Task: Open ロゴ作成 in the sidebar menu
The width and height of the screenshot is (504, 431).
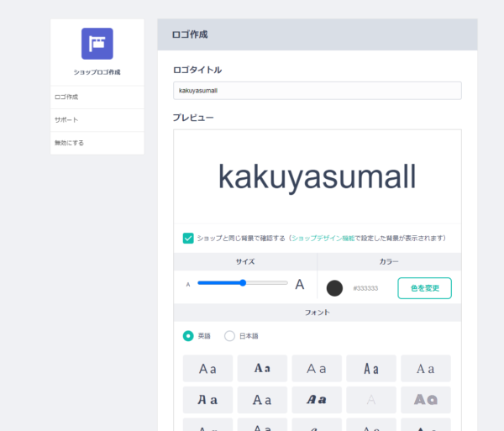Action: 66,97
